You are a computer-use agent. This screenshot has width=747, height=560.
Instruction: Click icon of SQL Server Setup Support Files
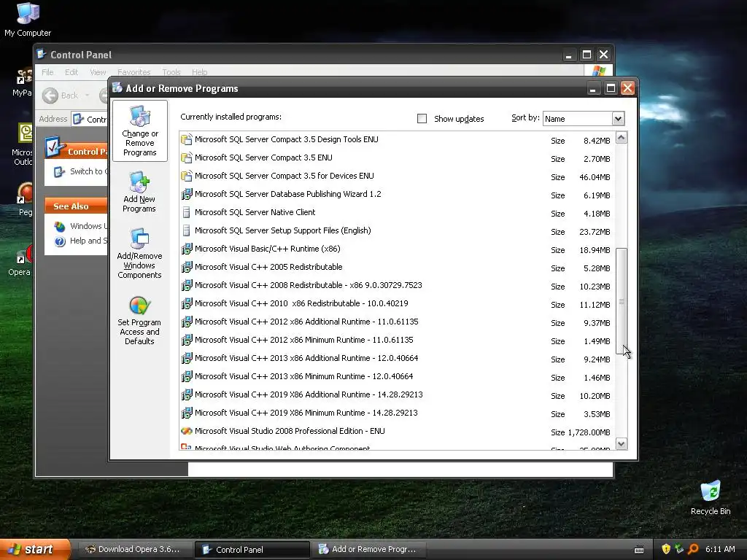pyautogui.click(x=187, y=230)
